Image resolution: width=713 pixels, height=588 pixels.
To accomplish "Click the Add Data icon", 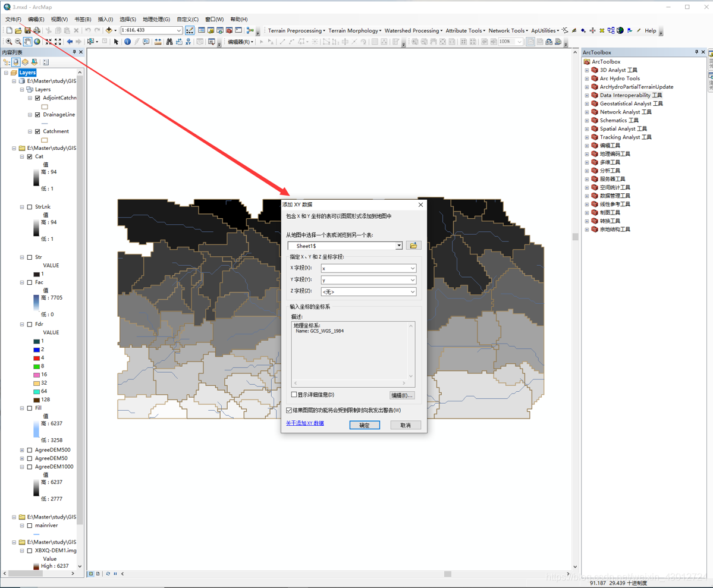I will click(109, 30).
